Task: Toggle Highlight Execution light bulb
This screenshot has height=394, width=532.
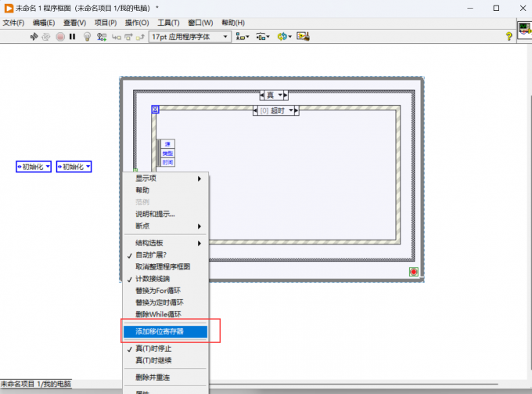Action: (87, 36)
